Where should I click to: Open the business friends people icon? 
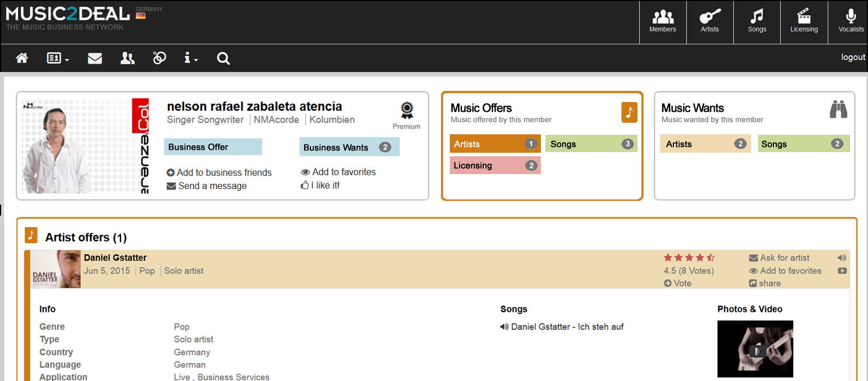pyautogui.click(x=127, y=58)
